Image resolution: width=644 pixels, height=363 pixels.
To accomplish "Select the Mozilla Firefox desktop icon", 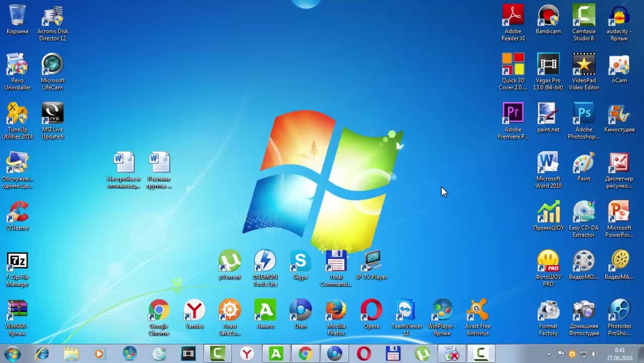I will point(336,311).
